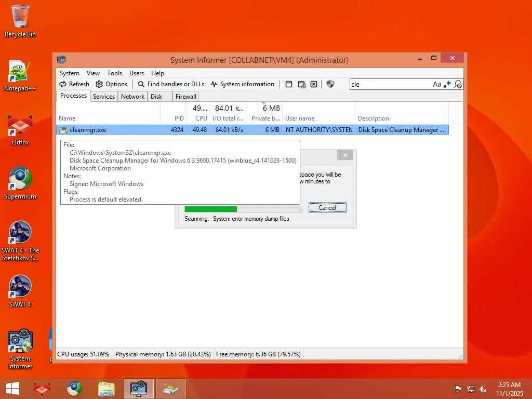Click network tray icon
The image size is (532, 399).
470,389
